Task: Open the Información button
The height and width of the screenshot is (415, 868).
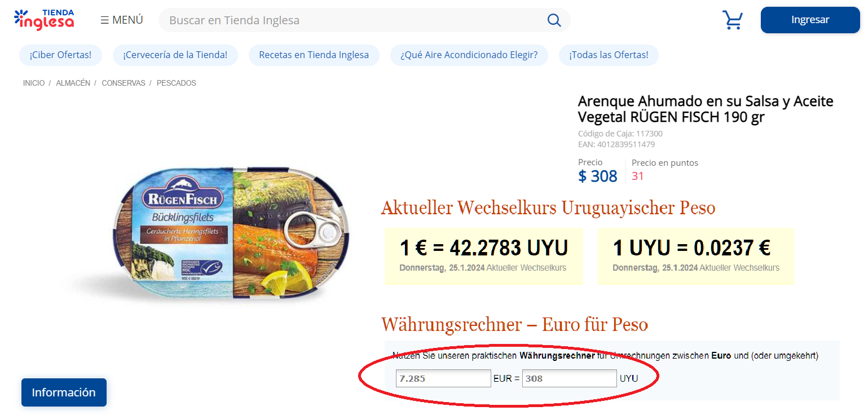Action: 64,392
